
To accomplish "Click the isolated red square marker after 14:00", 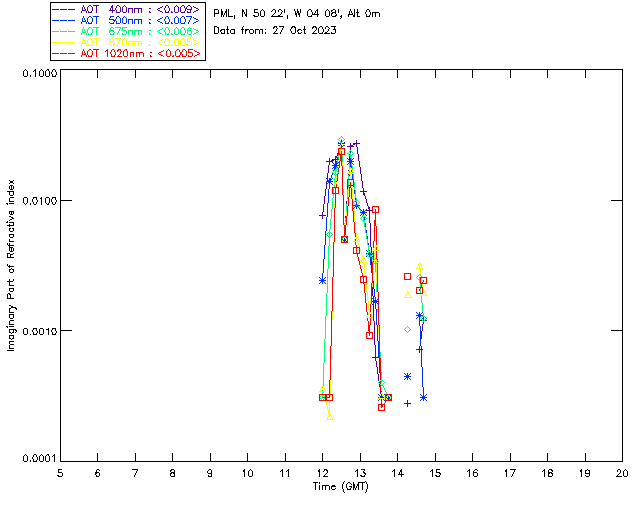I will pos(407,276).
